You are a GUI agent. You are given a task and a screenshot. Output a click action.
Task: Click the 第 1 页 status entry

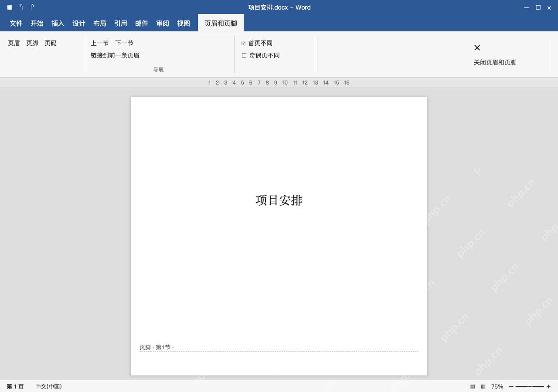coord(15,386)
